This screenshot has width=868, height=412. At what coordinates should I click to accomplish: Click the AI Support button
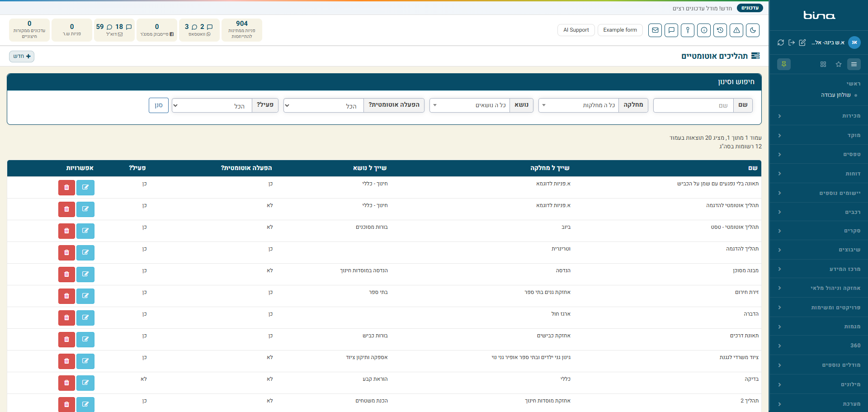click(576, 30)
